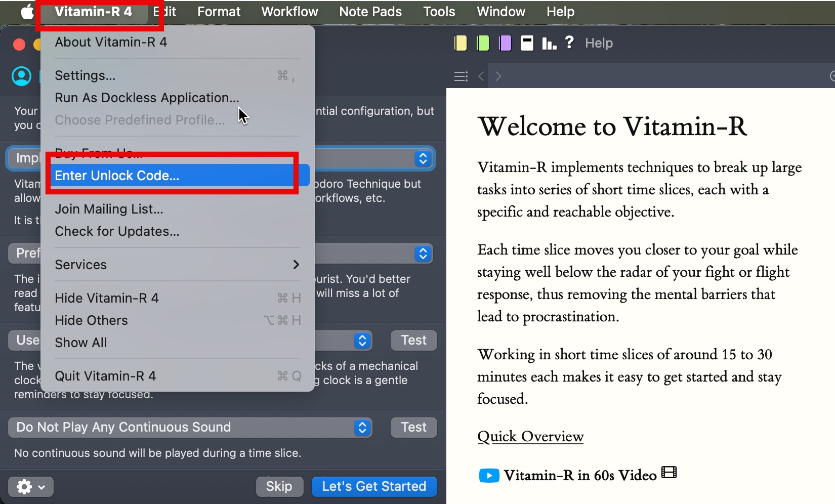Open the purple note pad

click(x=505, y=44)
